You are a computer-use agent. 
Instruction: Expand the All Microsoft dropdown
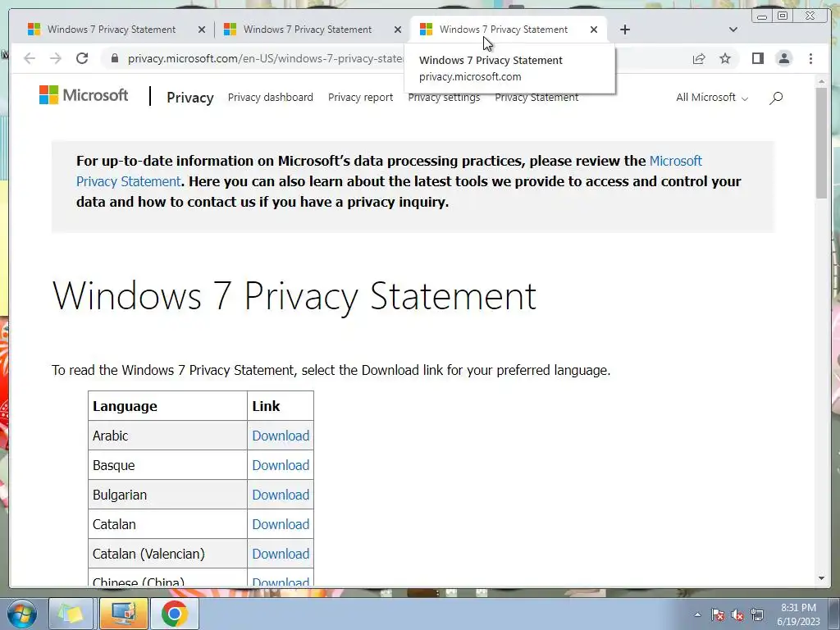(x=712, y=98)
